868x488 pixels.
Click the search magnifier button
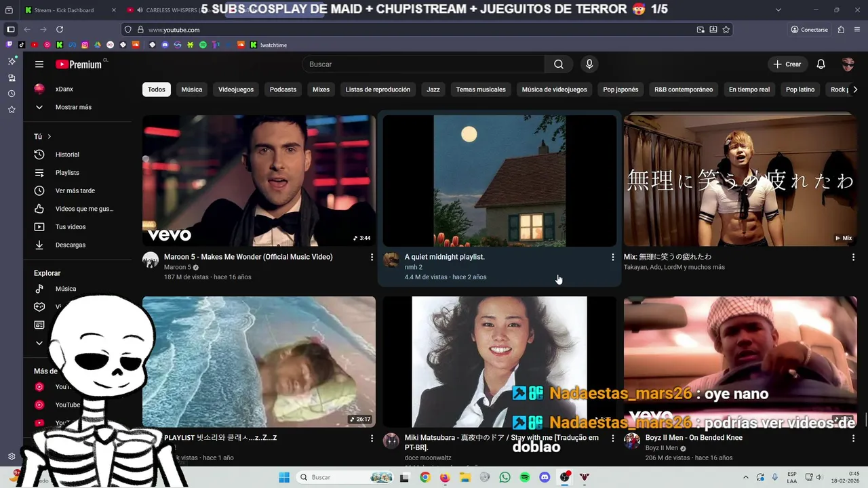559,64
